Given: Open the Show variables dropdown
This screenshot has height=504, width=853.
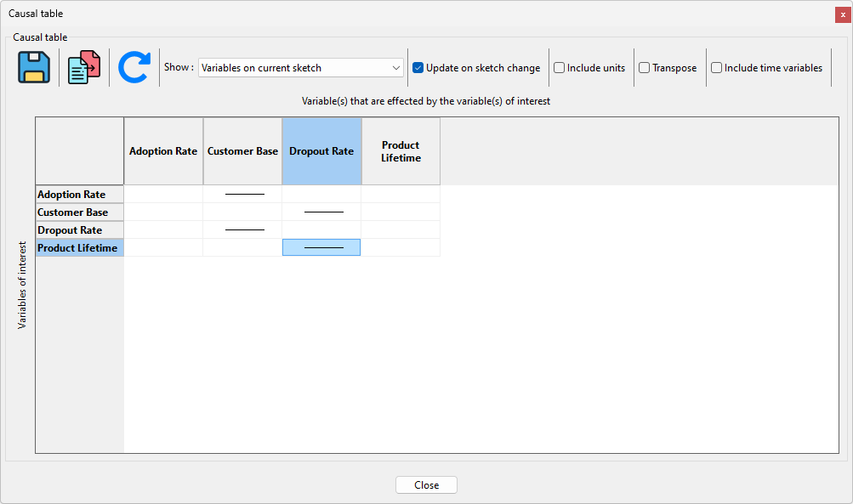Looking at the screenshot, I should click(396, 67).
